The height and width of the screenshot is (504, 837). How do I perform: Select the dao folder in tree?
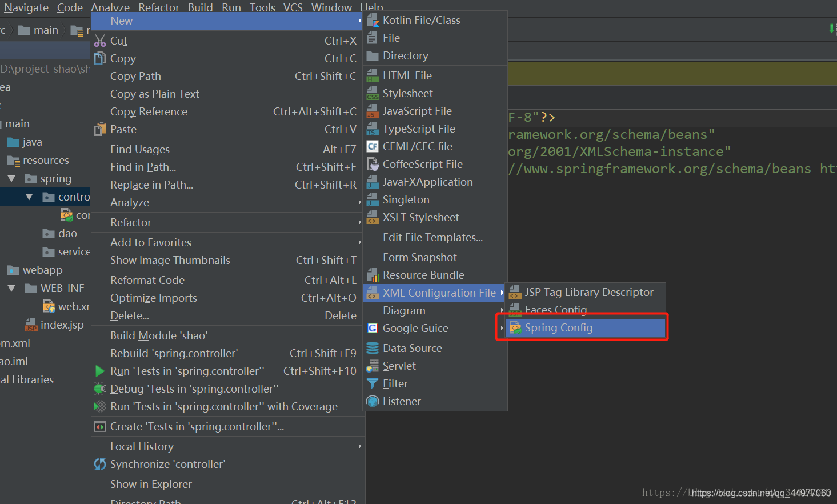click(x=60, y=234)
